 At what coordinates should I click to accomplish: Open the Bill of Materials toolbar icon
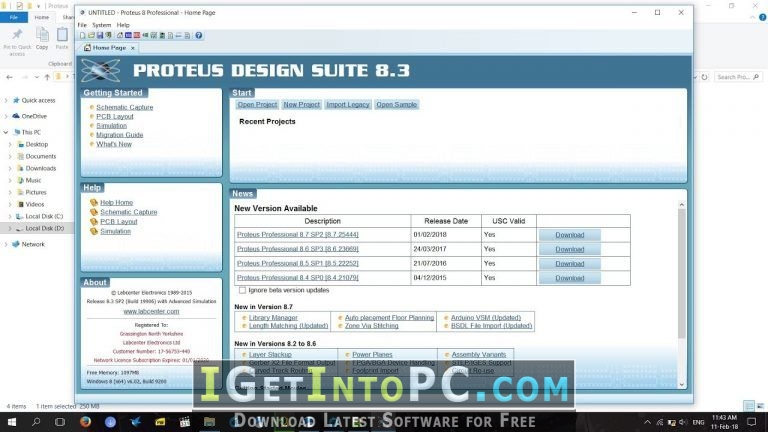point(170,35)
